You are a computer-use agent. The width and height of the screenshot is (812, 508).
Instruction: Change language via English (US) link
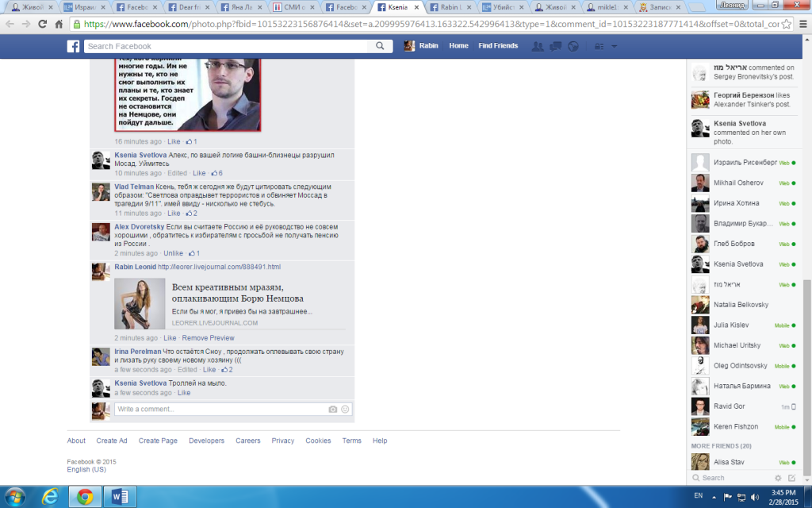(86, 470)
